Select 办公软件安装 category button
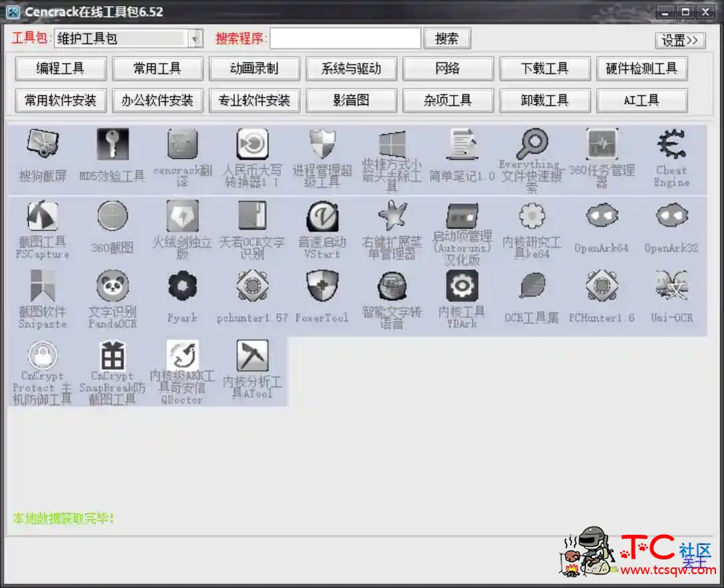This screenshot has width=724, height=588. pos(158,100)
